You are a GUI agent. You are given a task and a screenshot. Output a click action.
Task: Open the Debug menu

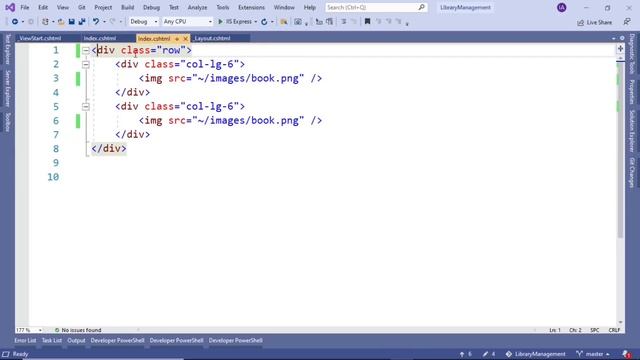(151, 7)
